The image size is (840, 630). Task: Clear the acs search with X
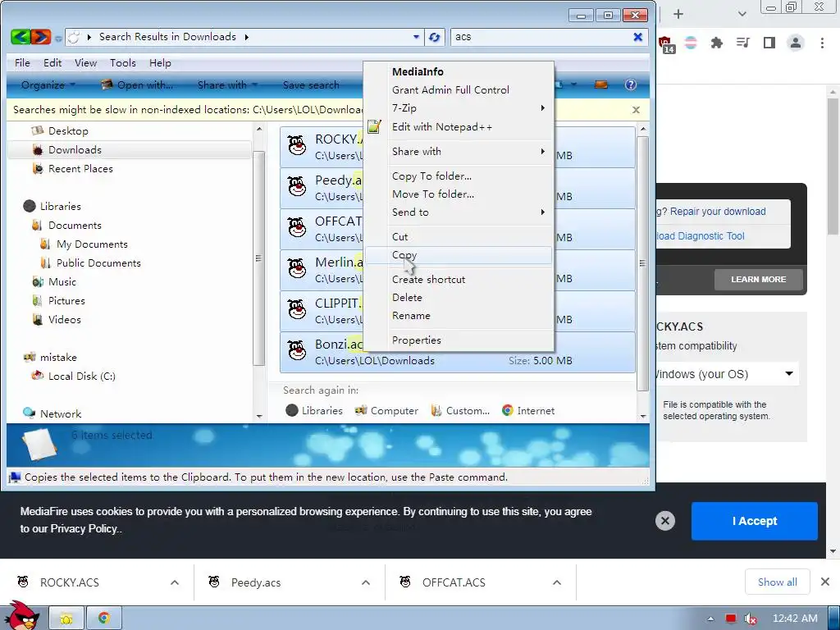[x=637, y=37]
